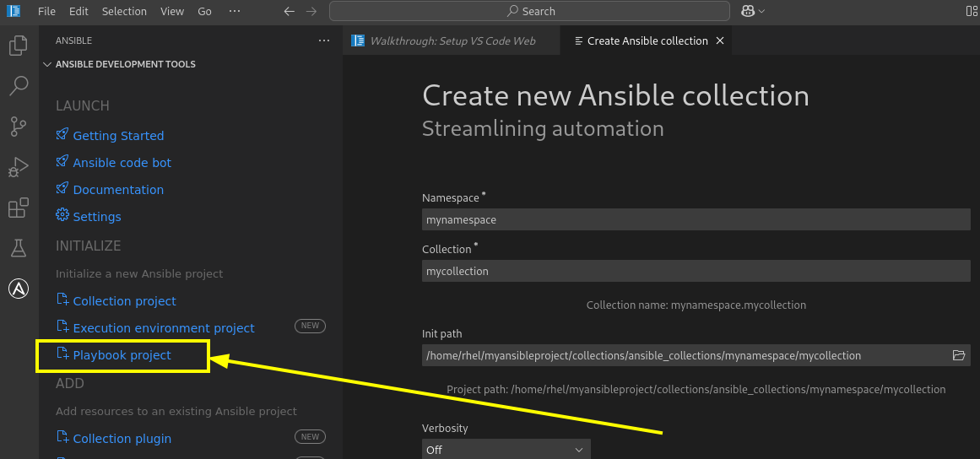Open the Testing flask view

(18, 249)
